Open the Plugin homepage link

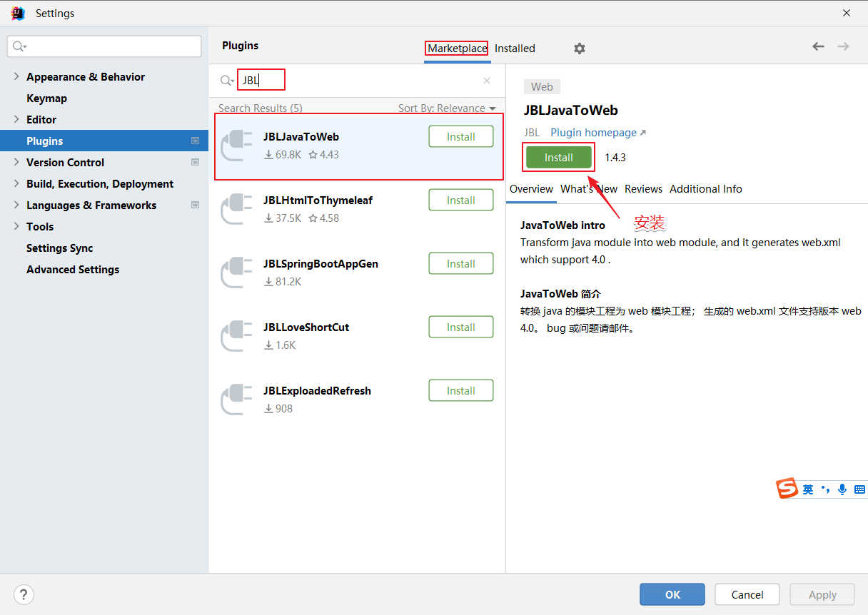click(x=598, y=133)
